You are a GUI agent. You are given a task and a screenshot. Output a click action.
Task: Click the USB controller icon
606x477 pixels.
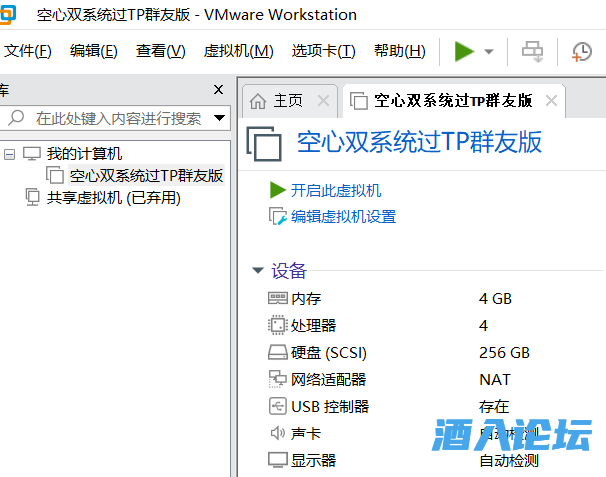[277, 406]
